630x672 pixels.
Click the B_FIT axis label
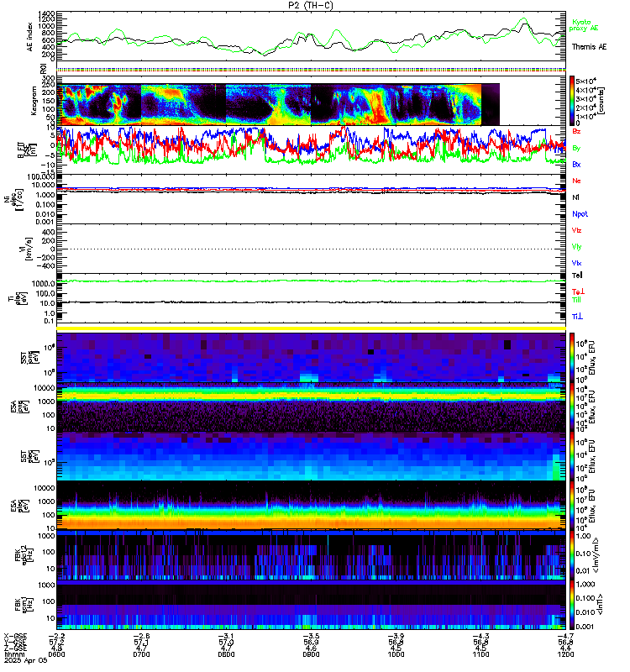pyautogui.click(x=27, y=150)
